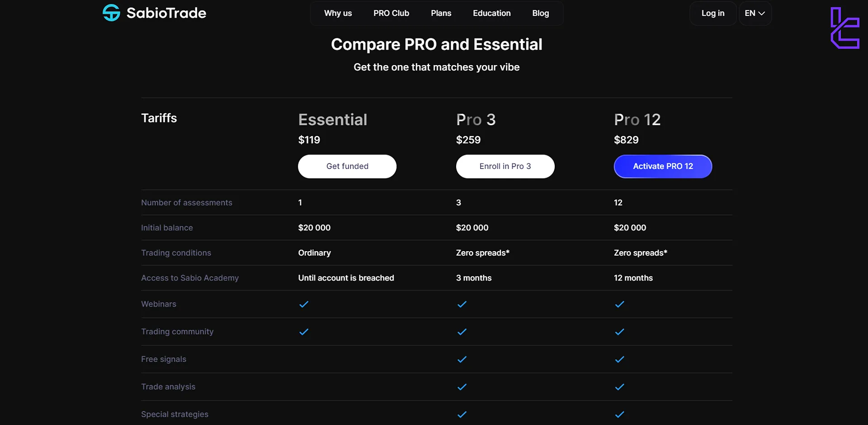868x425 pixels.
Task: Open the EN language dropdown
Action: (x=755, y=13)
